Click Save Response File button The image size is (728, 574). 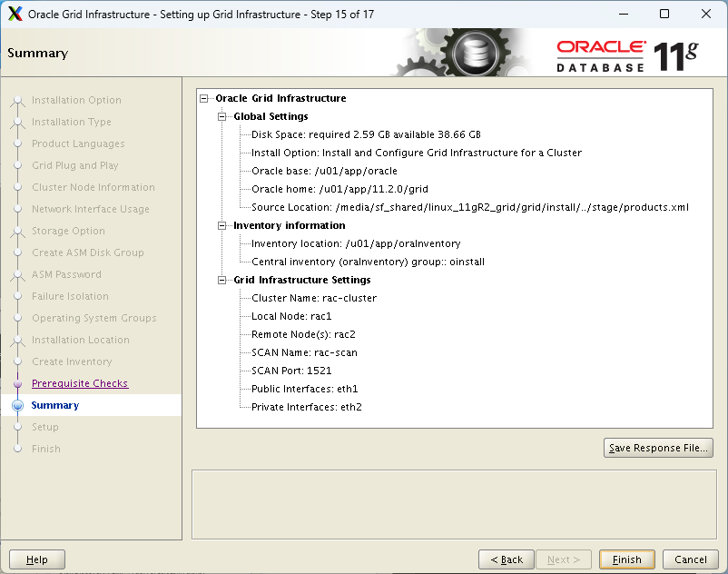coord(658,448)
